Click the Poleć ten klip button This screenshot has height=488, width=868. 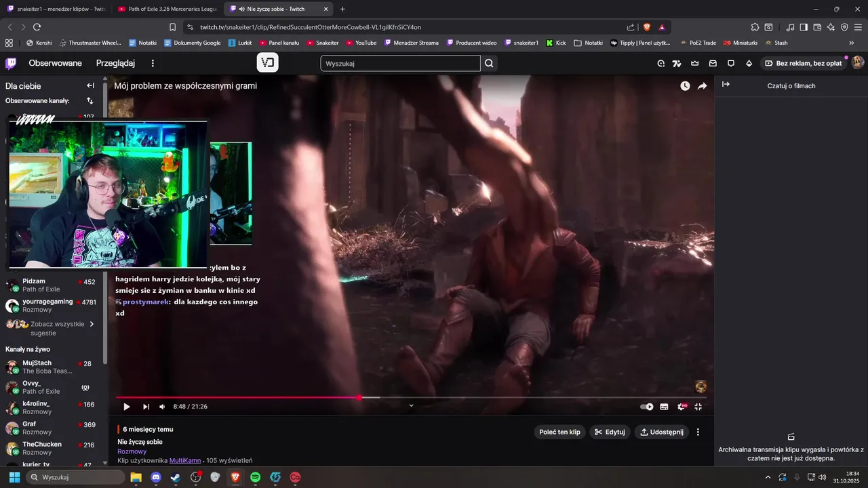pyautogui.click(x=559, y=432)
